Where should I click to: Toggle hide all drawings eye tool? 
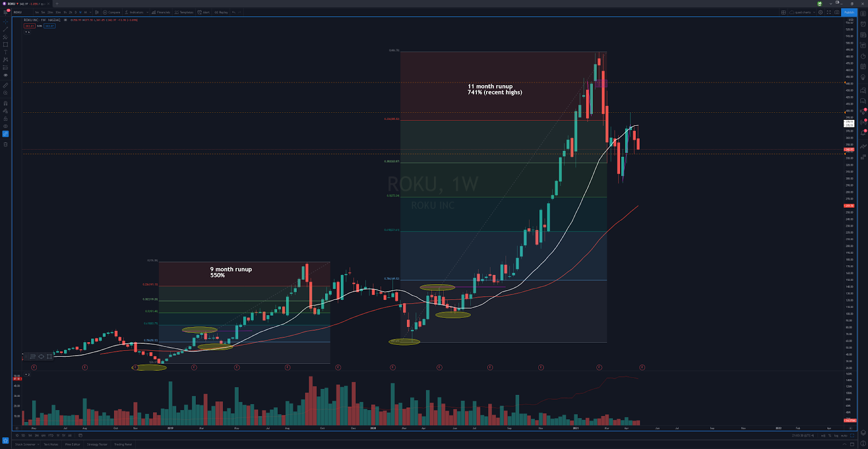point(5,126)
